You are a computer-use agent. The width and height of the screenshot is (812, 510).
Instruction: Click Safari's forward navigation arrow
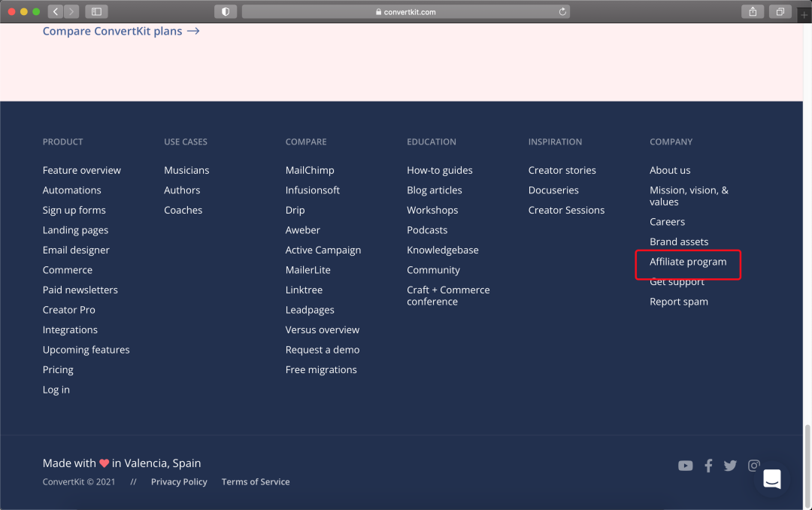point(71,11)
